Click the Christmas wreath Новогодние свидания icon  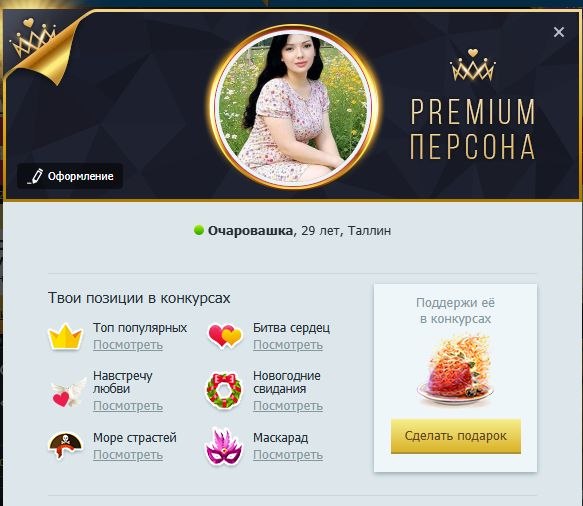click(224, 390)
